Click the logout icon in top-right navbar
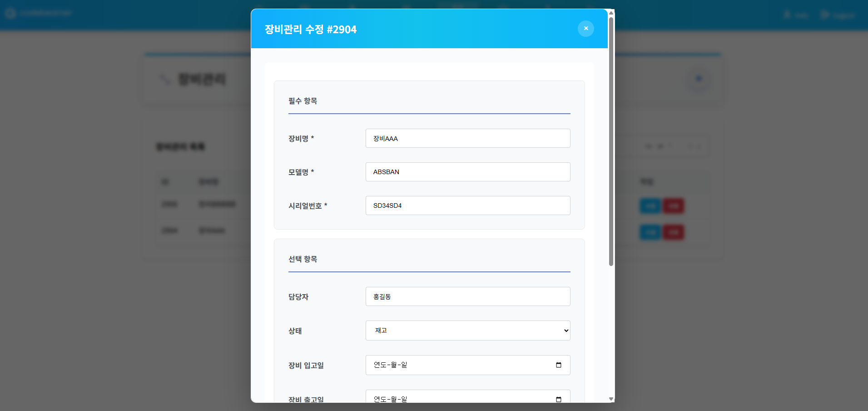 coord(825,14)
